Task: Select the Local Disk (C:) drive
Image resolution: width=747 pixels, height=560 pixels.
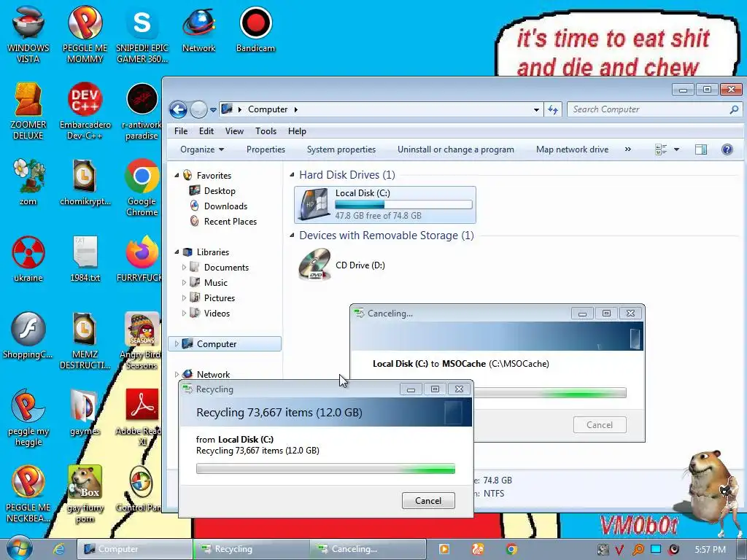Action: click(x=385, y=205)
